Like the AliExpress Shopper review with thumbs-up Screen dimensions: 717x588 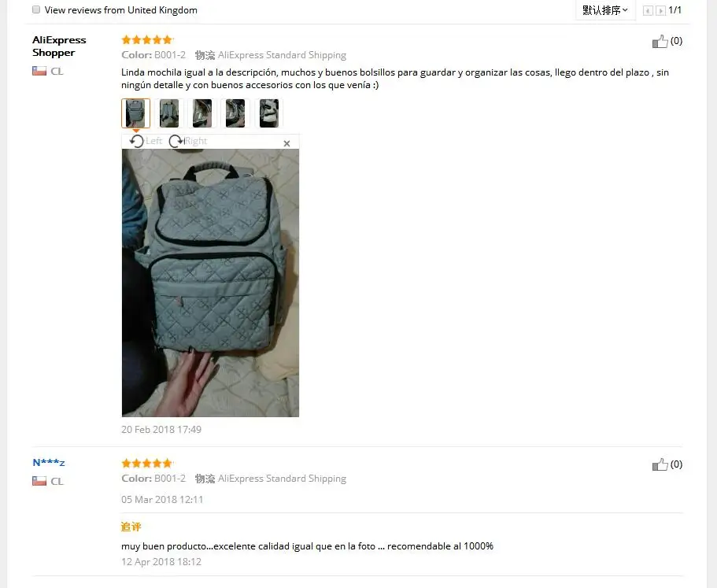click(660, 42)
